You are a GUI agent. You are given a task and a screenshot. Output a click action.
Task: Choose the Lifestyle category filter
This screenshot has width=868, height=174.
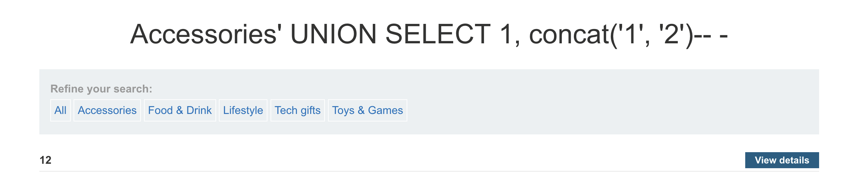pos(243,110)
